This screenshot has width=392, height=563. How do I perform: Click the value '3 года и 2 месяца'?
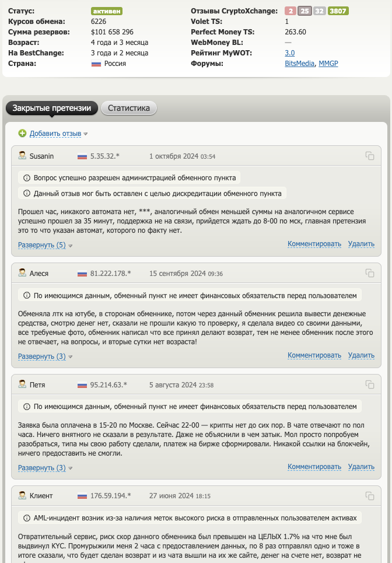(120, 53)
